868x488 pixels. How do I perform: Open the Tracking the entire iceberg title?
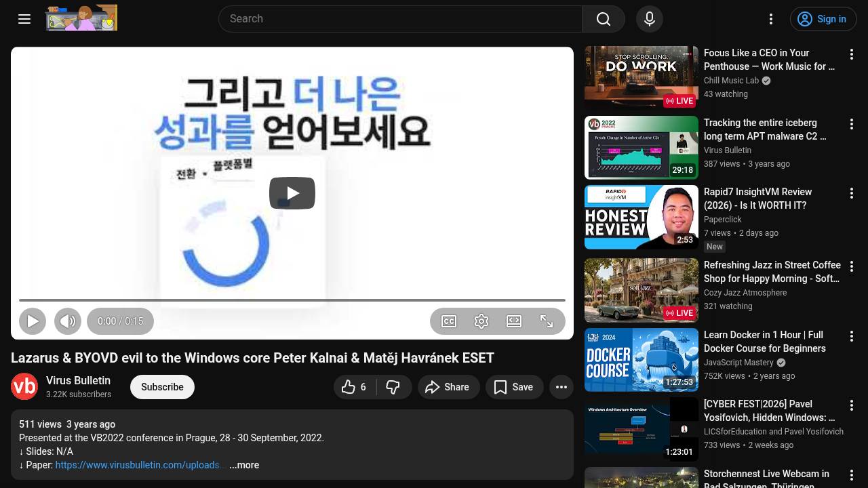coord(766,129)
